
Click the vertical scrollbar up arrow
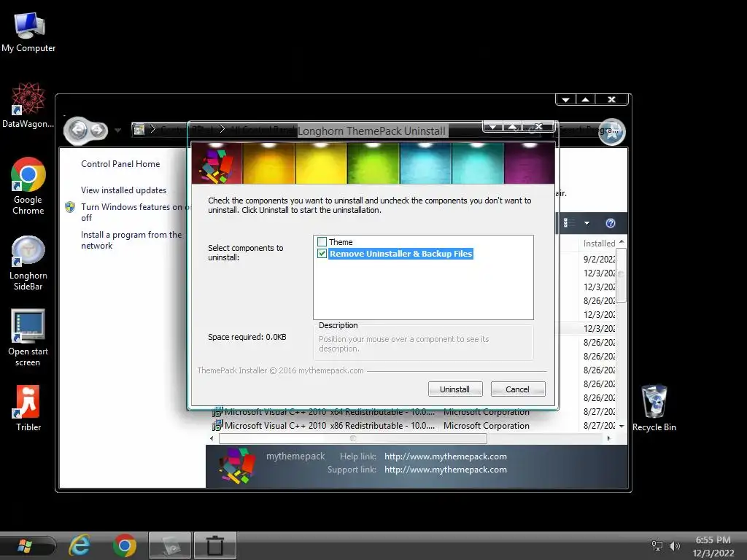pyautogui.click(x=622, y=242)
